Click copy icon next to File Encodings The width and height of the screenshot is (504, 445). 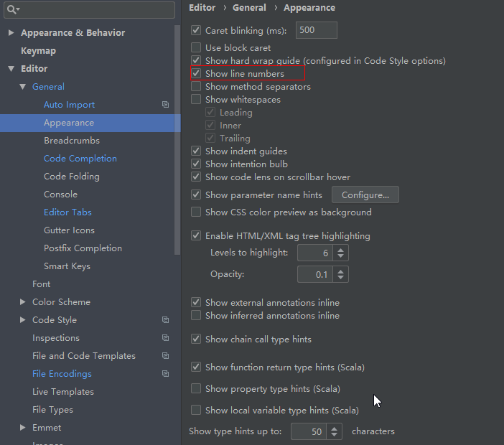click(165, 374)
